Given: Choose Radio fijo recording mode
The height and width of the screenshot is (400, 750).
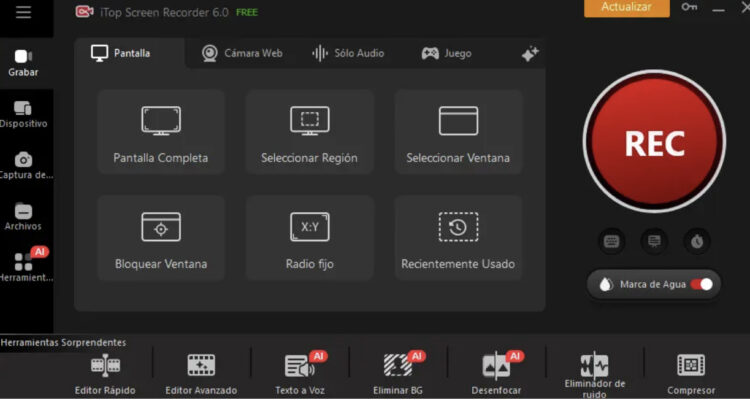Looking at the screenshot, I should click(x=309, y=238).
